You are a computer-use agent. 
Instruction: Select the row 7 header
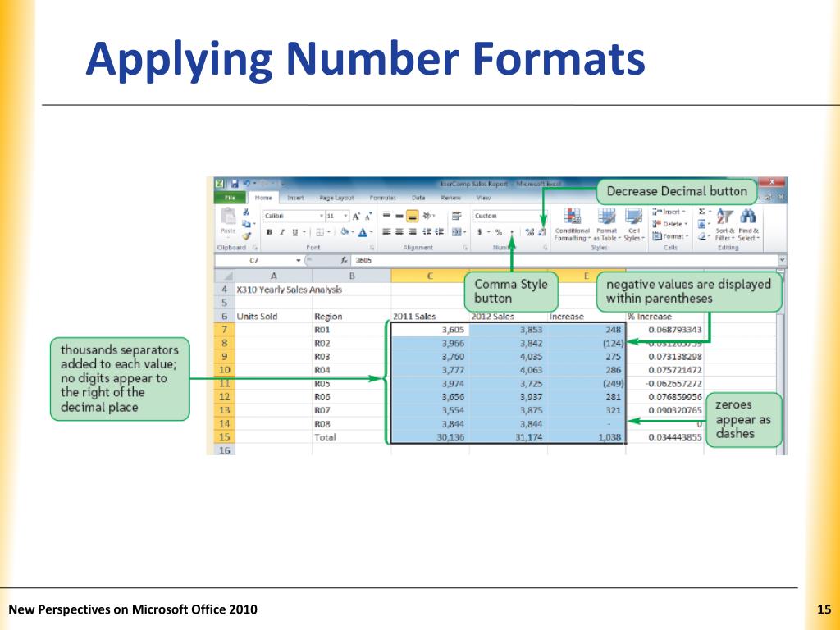pos(225,330)
